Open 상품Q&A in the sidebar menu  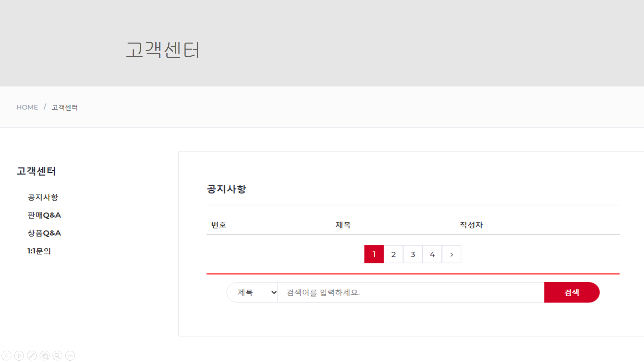coord(44,233)
